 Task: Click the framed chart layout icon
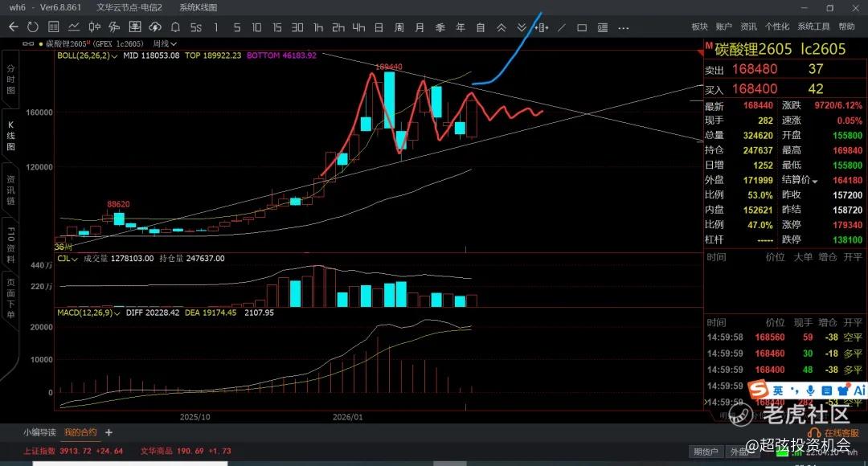pos(134,27)
